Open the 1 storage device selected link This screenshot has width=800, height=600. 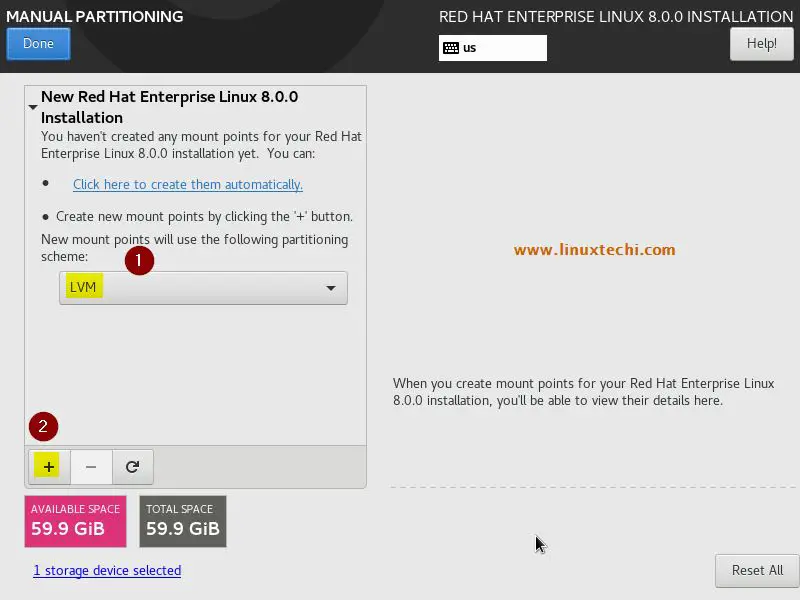107,570
